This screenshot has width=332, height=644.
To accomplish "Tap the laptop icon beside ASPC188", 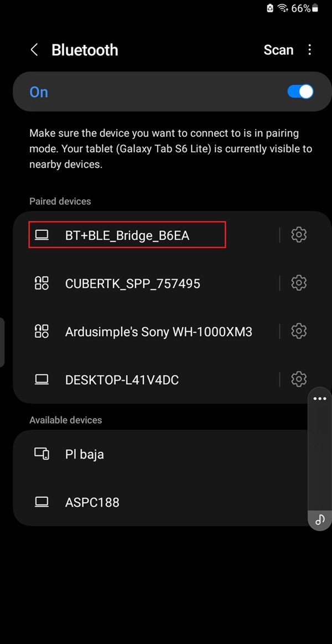I will (x=41, y=502).
